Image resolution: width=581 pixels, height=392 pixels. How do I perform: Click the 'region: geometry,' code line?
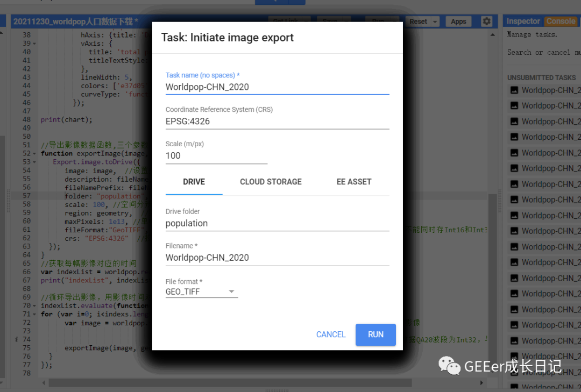pos(98,213)
